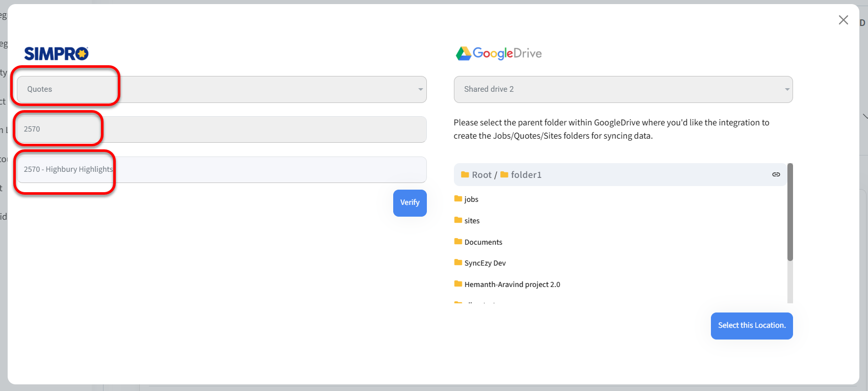Click the SyncEzy Dev folder icon
Screen dimensions: 868x391
pos(458,263)
